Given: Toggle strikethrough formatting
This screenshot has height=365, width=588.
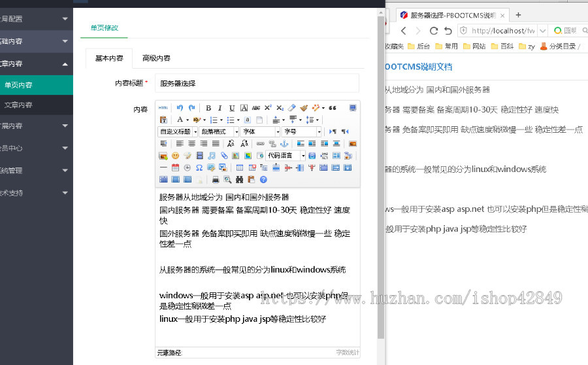Looking at the screenshot, I should [x=256, y=108].
